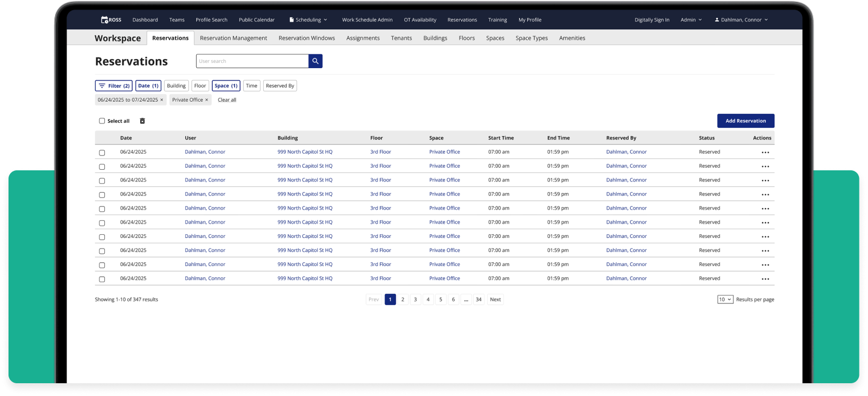
Task: Tick the first reservation row checkbox
Action: point(102,153)
